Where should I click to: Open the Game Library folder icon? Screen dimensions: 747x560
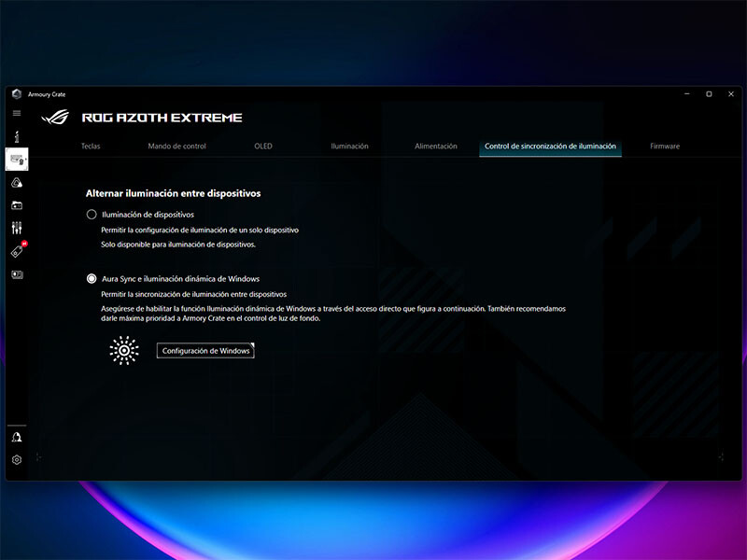coord(17,205)
